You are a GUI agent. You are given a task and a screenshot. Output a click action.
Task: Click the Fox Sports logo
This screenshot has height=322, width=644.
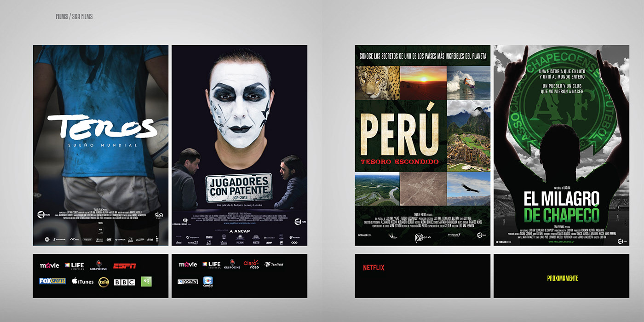point(52,281)
